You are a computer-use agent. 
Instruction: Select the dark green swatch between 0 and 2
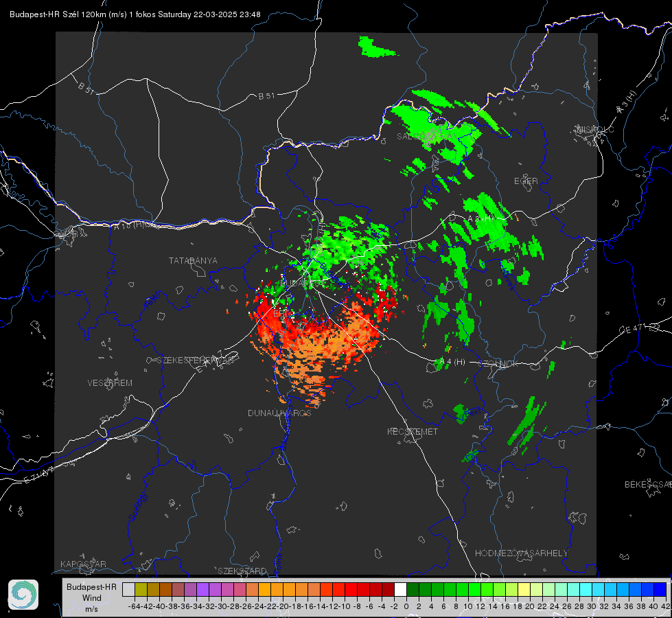click(413, 590)
